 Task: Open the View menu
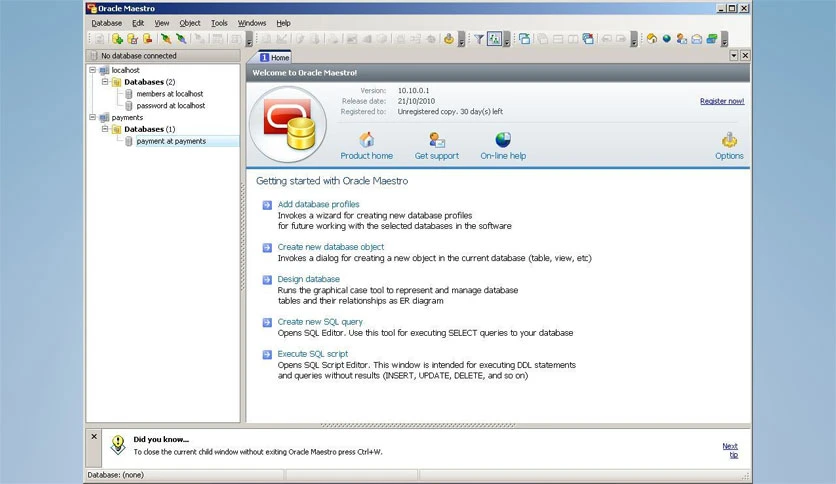coord(162,23)
